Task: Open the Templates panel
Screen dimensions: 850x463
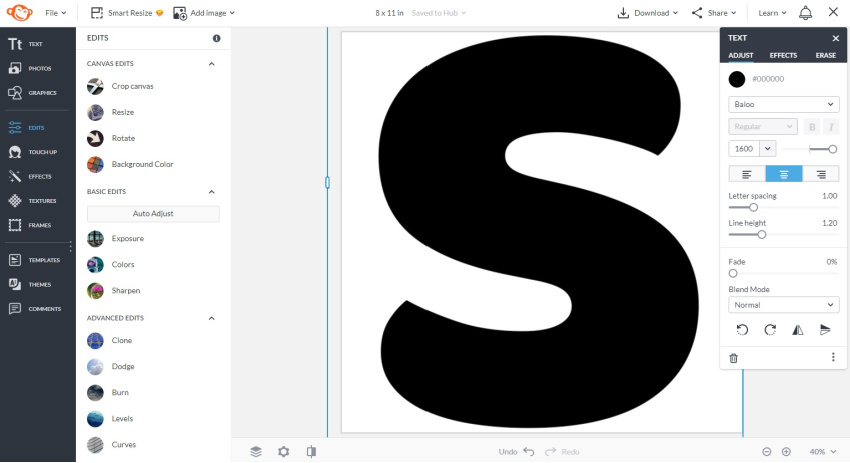Action: click(34, 260)
